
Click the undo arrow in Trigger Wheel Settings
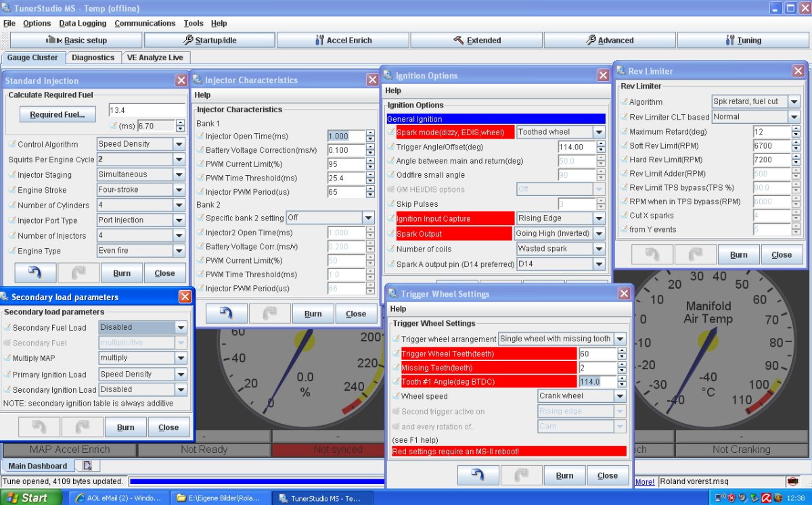tap(478, 475)
